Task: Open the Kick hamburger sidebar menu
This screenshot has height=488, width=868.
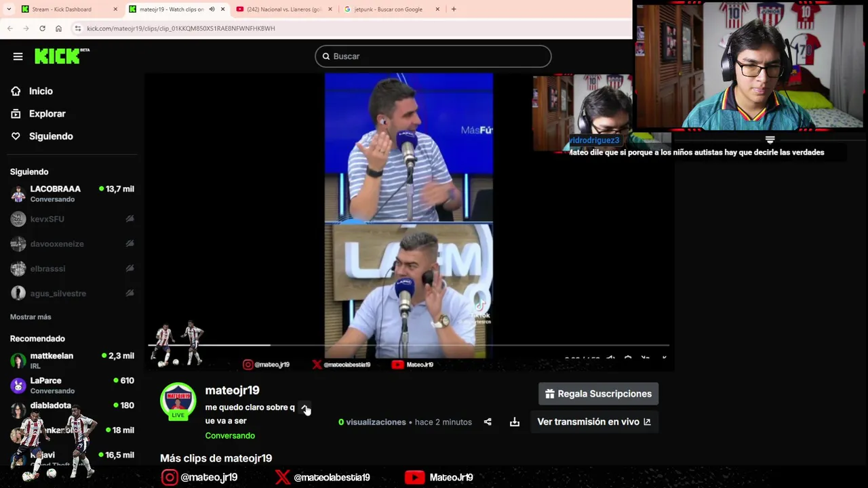Action: click(18, 56)
